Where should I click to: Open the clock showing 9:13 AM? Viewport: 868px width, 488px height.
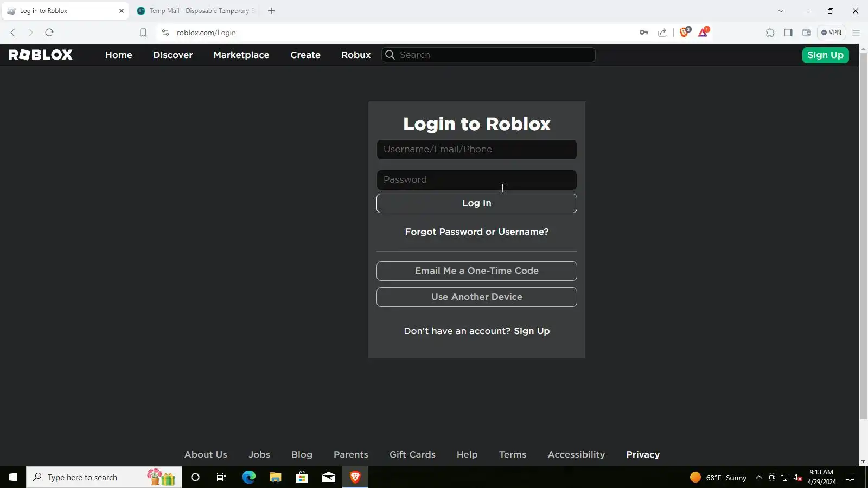pyautogui.click(x=821, y=477)
